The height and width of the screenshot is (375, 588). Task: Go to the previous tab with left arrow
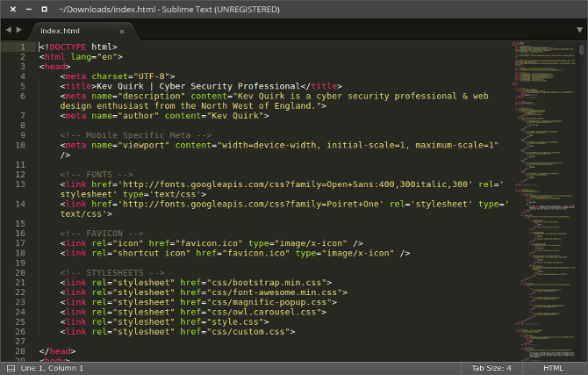(x=9, y=30)
